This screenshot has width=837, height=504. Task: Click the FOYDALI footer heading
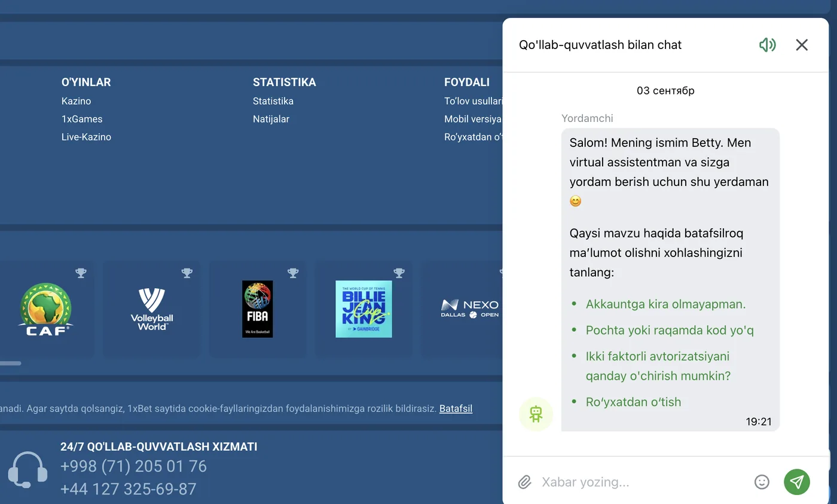click(467, 83)
